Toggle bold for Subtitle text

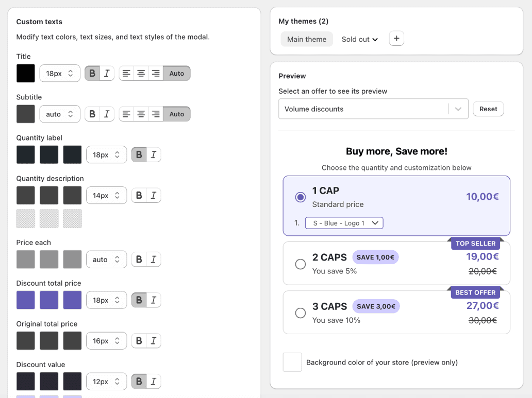click(92, 114)
